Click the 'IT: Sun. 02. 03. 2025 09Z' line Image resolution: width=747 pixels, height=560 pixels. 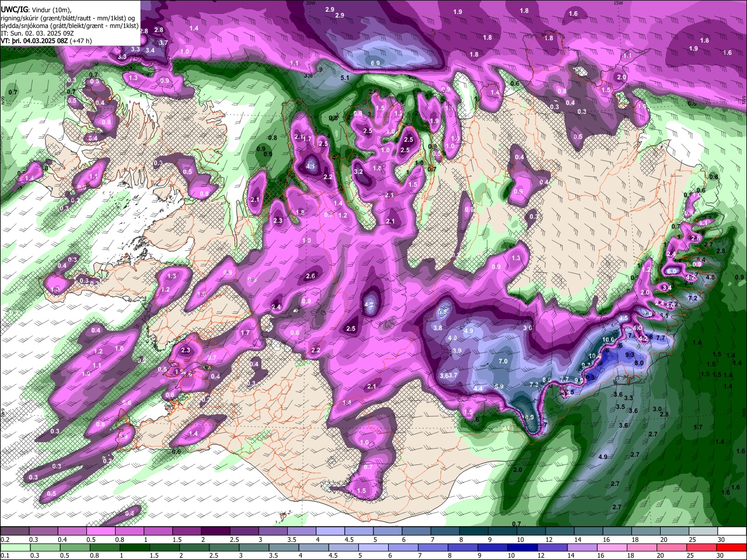click(37, 33)
